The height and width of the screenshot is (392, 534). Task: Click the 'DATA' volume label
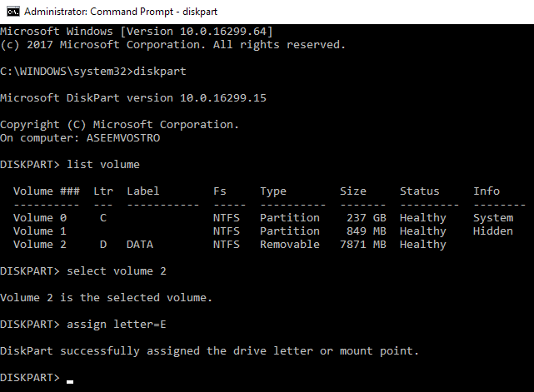(x=140, y=244)
